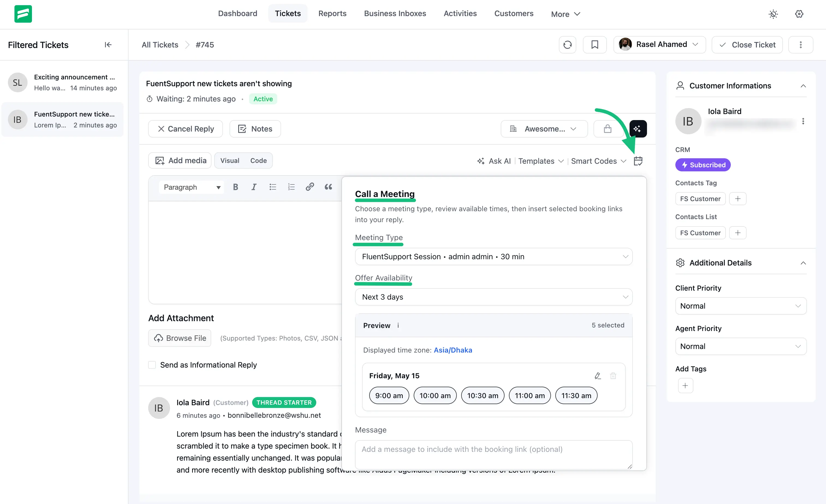
Task: Open the Awesome... mailbox dropdown
Action: 544,129
